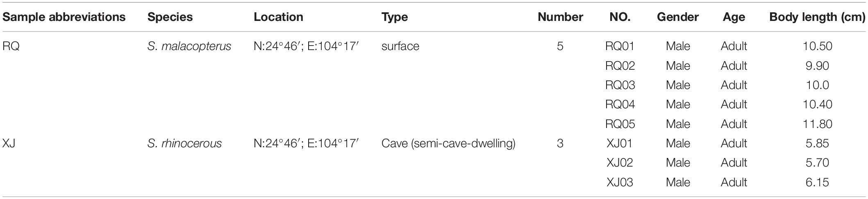Select the Gender column header
Image resolution: width=868 pixels, height=199 pixels.
pyautogui.click(x=678, y=17)
